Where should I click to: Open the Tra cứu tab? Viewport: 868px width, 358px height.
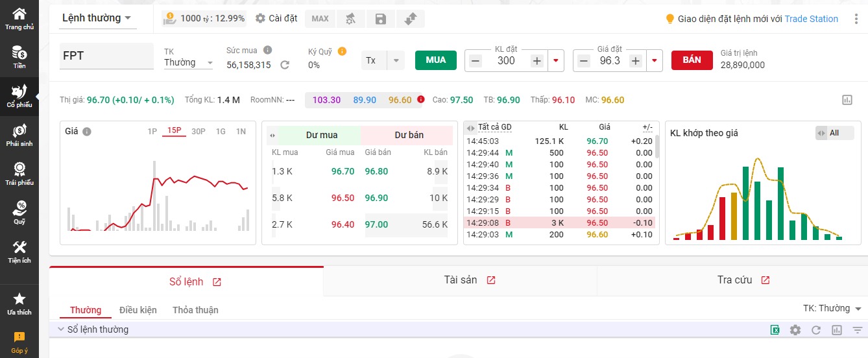coord(734,280)
